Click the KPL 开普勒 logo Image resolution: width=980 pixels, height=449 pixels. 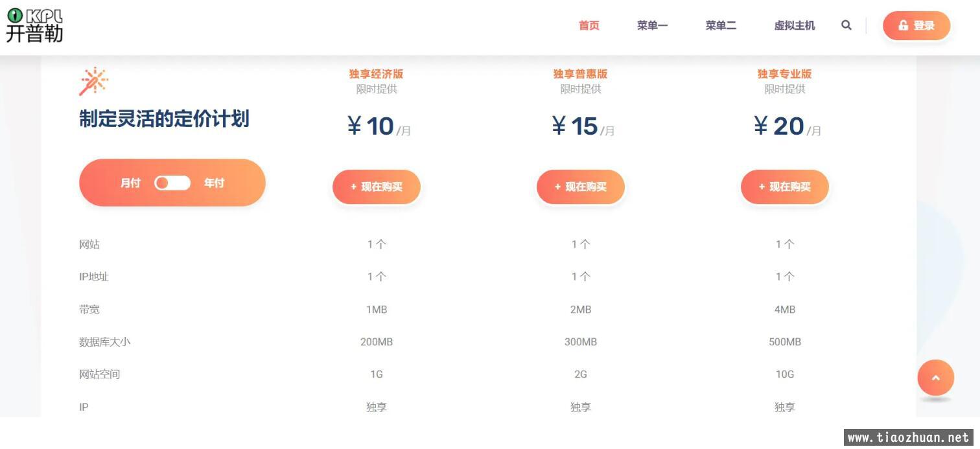pyautogui.click(x=35, y=26)
